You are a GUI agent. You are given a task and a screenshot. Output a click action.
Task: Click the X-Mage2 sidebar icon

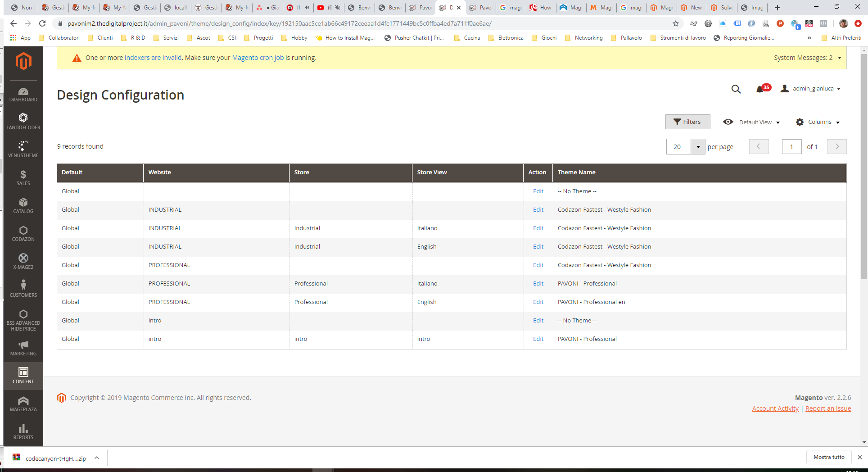23,260
